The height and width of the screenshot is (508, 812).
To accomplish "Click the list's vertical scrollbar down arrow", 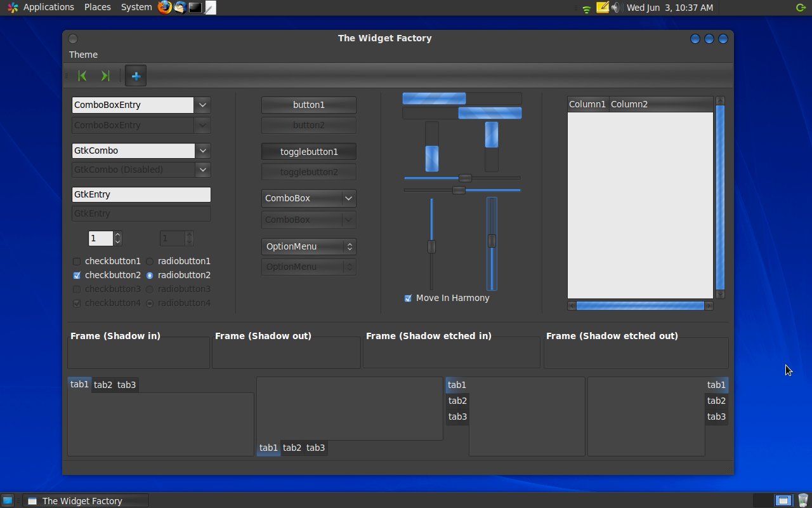I will [720, 294].
